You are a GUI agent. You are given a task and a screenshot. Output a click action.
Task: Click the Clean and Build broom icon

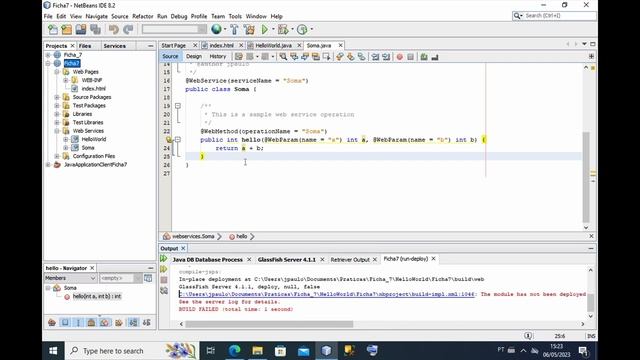click(x=249, y=29)
